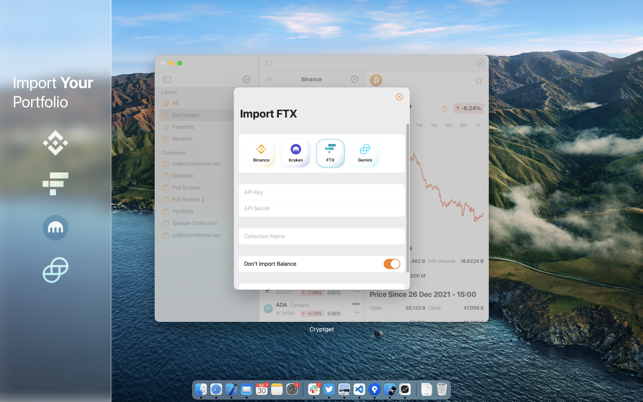
Task: Open Xcode from the dock
Action: coord(231,389)
